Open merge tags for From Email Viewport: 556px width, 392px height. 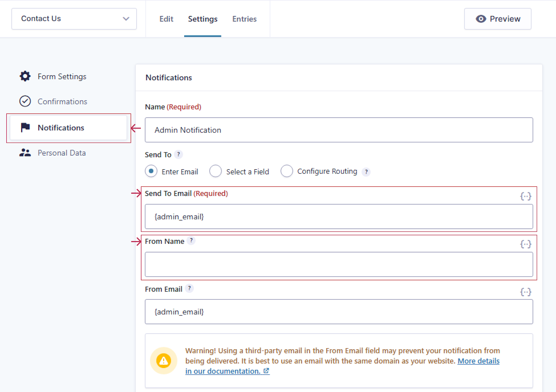click(x=525, y=292)
